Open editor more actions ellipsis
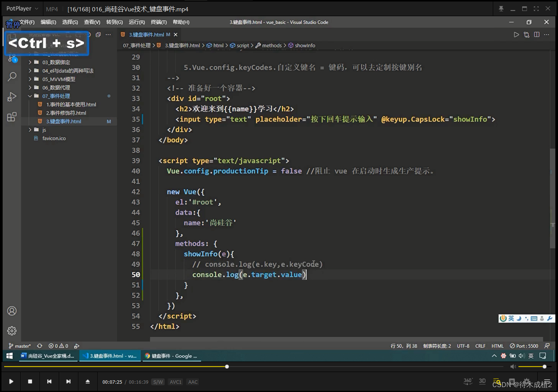Image resolution: width=558 pixels, height=392 pixels. 547,35
